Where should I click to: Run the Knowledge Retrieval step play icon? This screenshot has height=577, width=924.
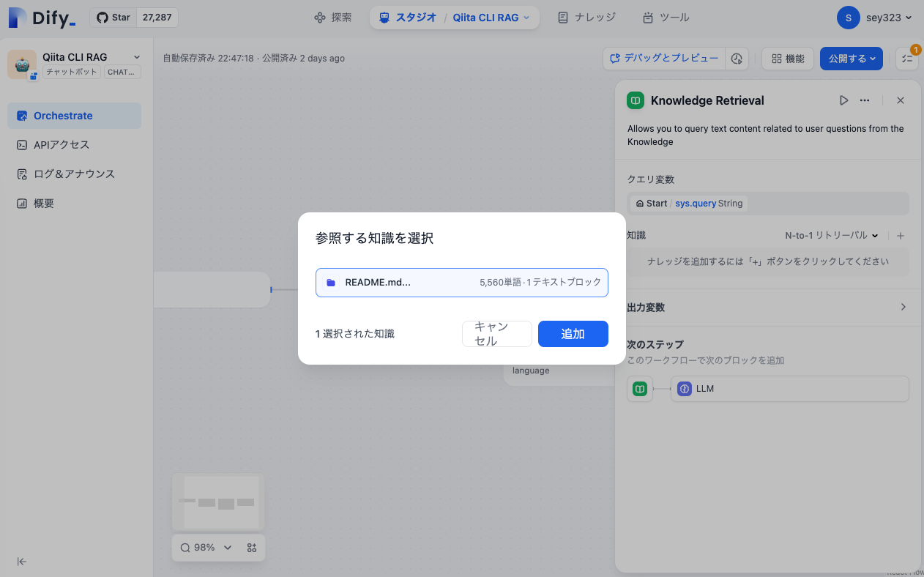843,100
